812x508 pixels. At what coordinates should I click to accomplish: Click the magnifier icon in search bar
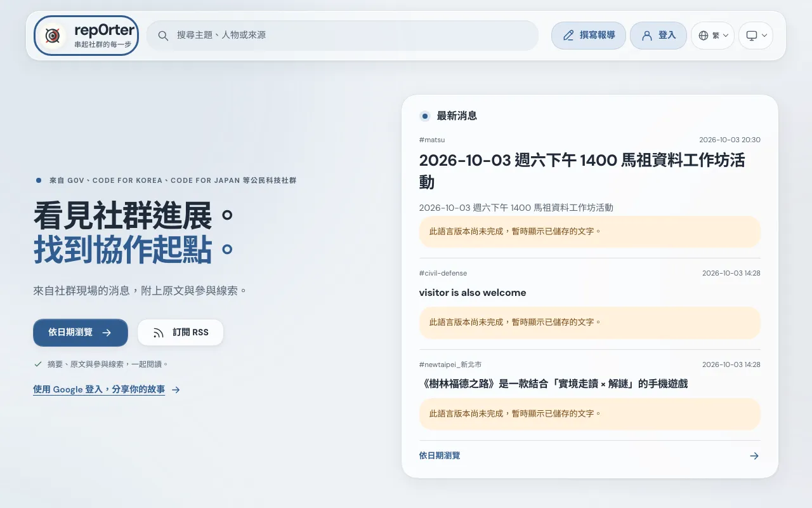coord(163,36)
